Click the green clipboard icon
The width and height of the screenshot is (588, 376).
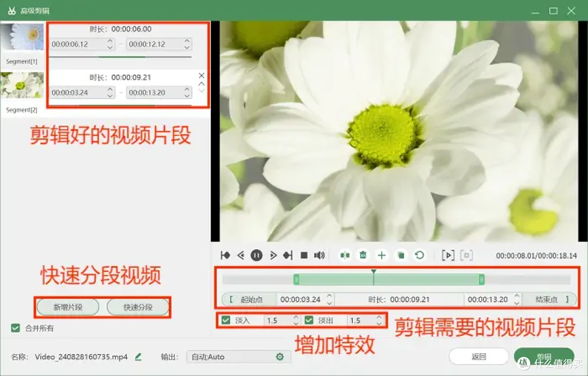click(401, 255)
